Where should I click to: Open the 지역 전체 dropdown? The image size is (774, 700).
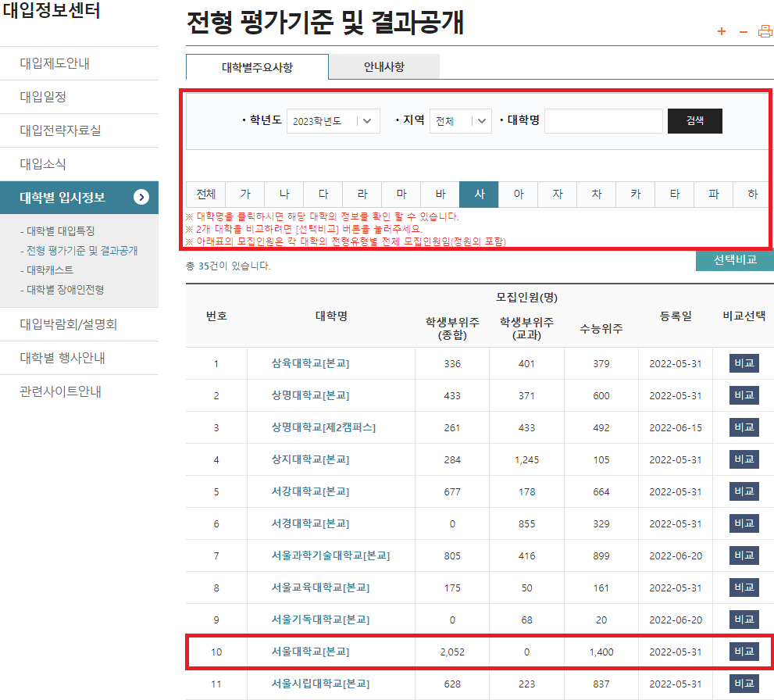(x=461, y=121)
